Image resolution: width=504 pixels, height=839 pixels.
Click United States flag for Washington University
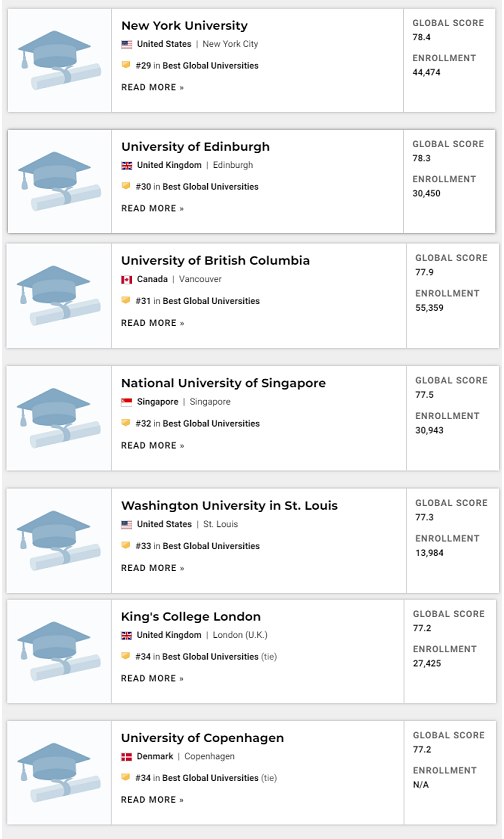pyautogui.click(x=126, y=524)
